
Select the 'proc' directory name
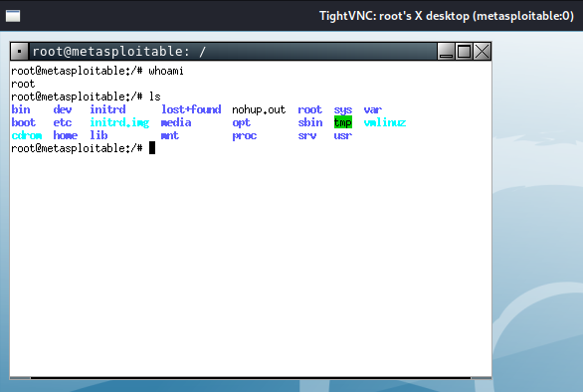click(245, 135)
